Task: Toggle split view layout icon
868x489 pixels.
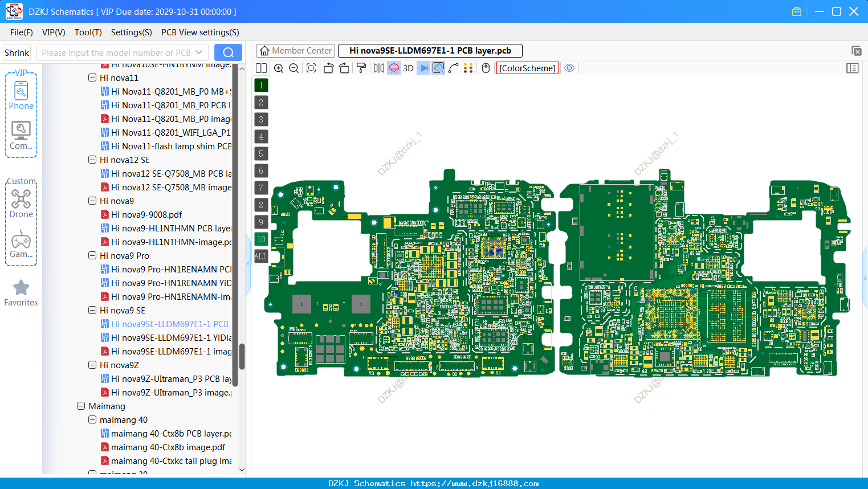Action: tap(261, 68)
